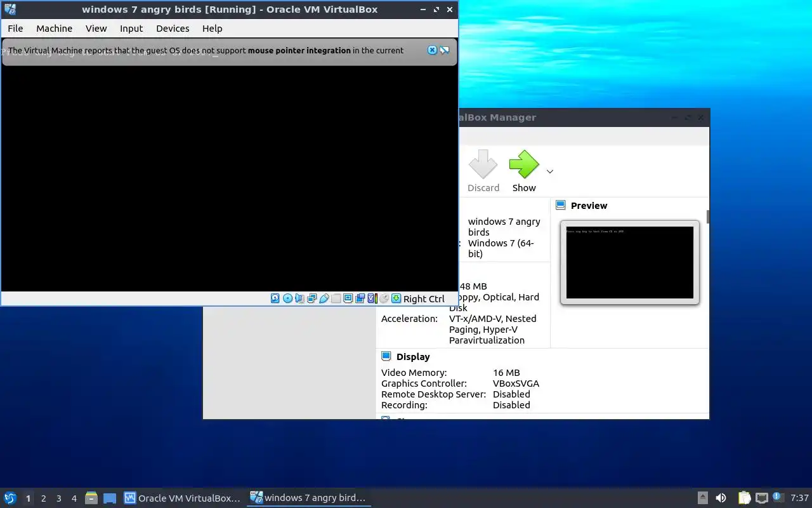Open the Machine menu
Image resolution: width=812 pixels, height=508 pixels.
tap(54, 29)
